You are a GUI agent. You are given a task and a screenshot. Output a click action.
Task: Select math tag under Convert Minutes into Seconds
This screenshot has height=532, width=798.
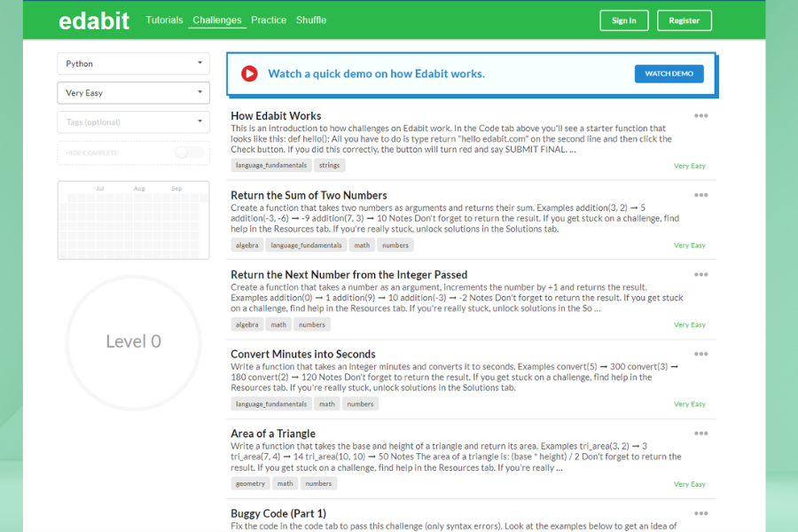point(326,404)
